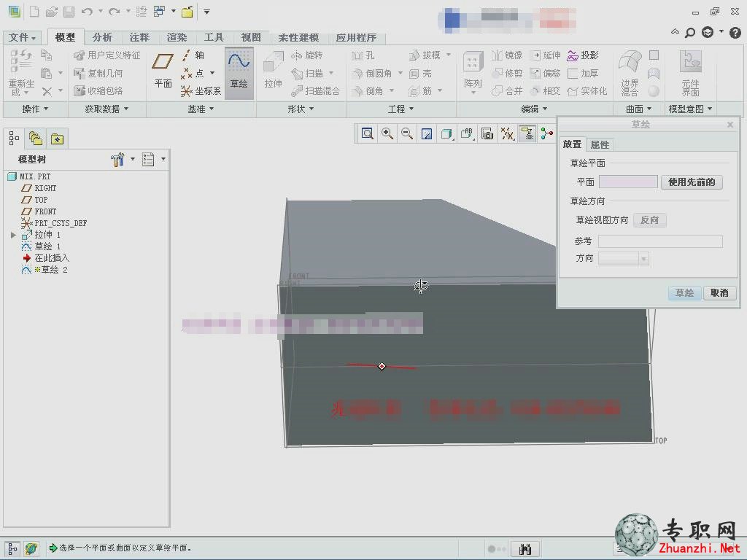
Task: Open the 文件 (File) menu
Action: pyautogui.click(x=22, y=37)
